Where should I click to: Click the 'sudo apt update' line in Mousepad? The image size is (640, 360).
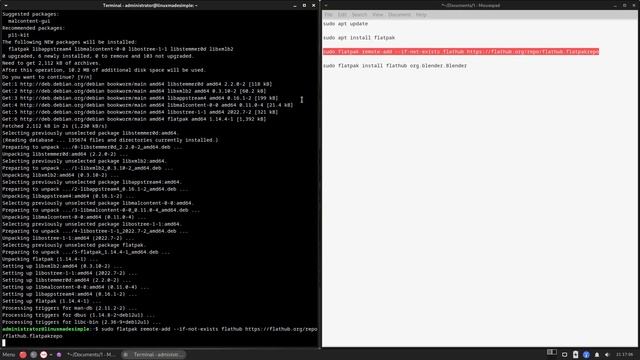click(x=345, y=24)
